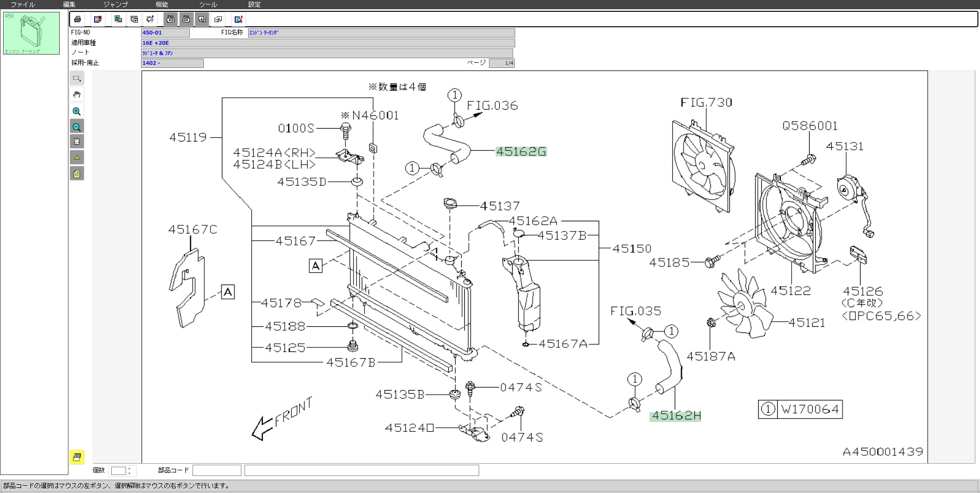Click the printer icon in the toolbar
The image size is (980, 493).
point(77,20)
